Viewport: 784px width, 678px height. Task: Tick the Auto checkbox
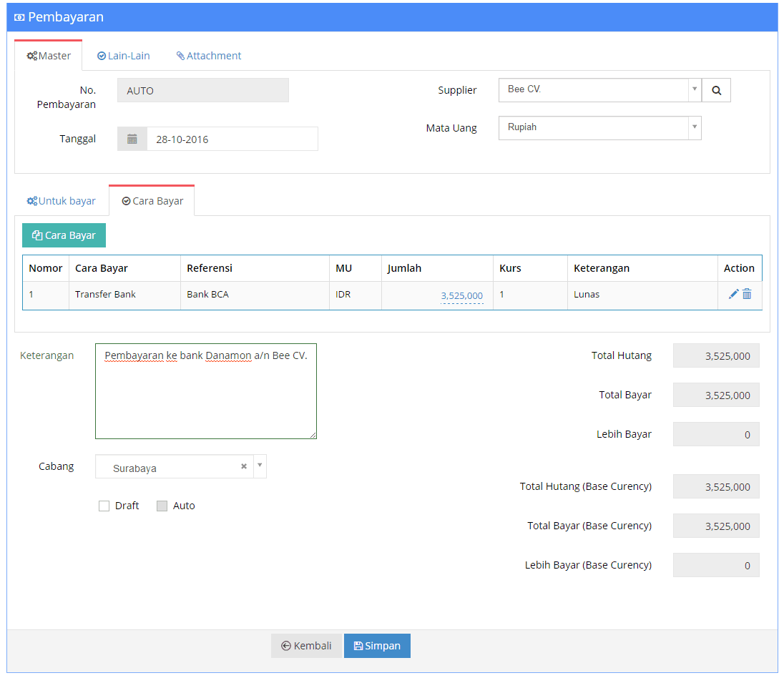(x=162, y=506)
